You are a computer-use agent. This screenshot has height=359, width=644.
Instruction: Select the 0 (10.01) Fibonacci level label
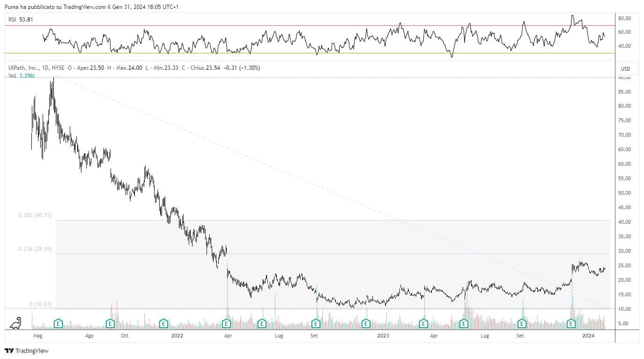tap(40, 304)
